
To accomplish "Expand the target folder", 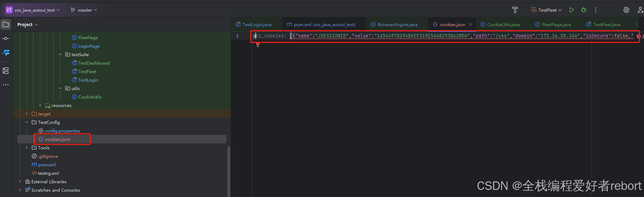I will point(27,114).
